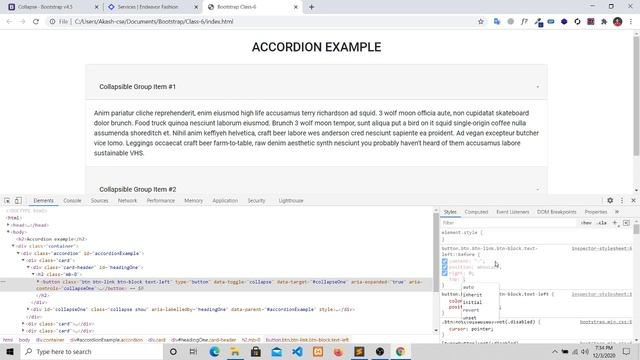
Task: Open the notification center icon
Action: point(627,351)
